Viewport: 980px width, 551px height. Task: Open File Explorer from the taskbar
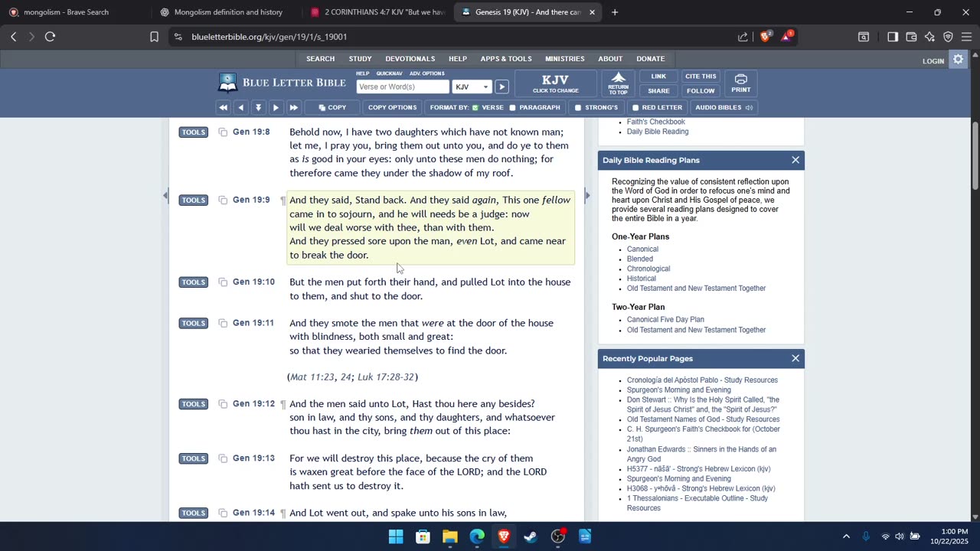tap(449, 536)
